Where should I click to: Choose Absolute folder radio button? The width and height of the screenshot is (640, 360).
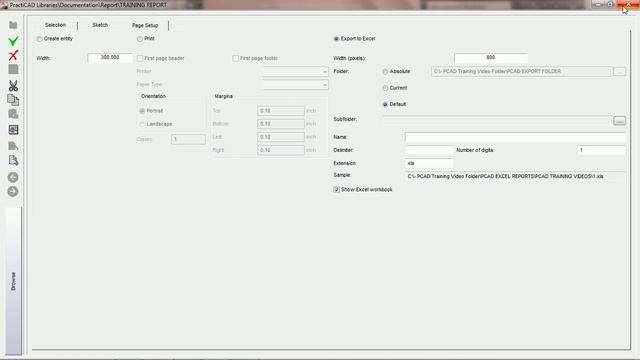pos(385,71)
